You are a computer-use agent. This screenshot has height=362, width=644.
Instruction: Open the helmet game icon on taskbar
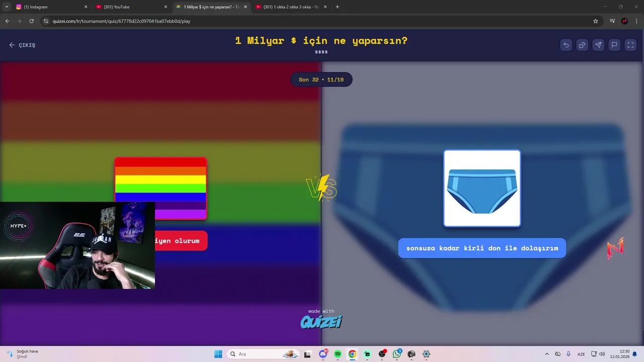(x=412, y=354)
